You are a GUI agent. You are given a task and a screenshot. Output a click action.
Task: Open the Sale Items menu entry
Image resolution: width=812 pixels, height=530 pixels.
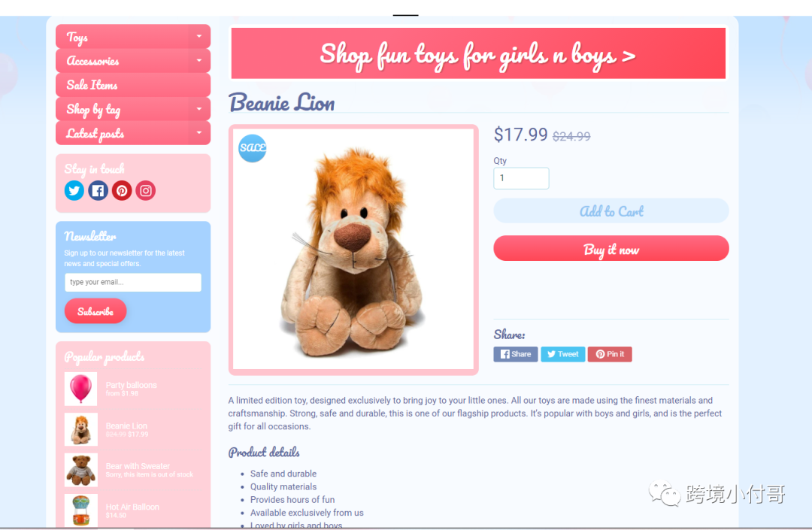tap(133, 85)
